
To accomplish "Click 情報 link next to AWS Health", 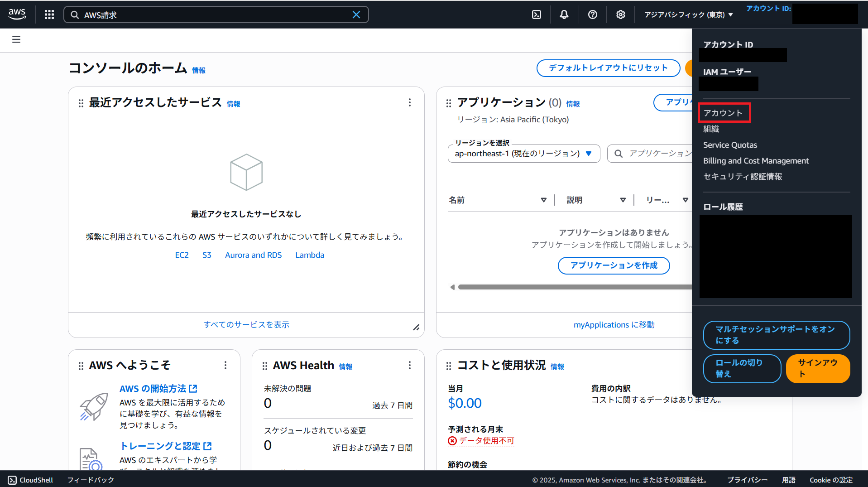I will (345, 366).
